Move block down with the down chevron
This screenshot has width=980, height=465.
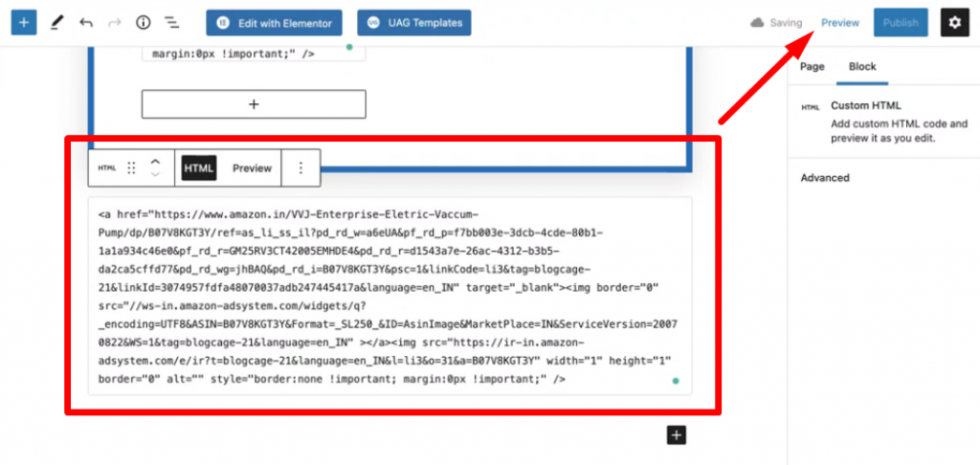pyautogui.click(x=156, y=174)
